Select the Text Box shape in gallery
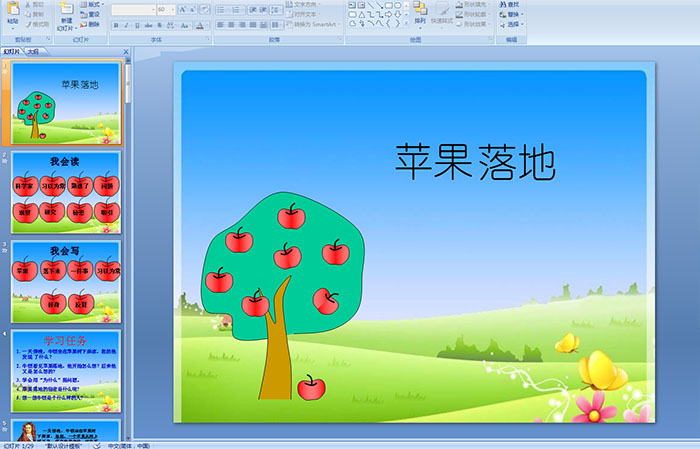This screenshot has height=449, width=700. coord(352,5)
